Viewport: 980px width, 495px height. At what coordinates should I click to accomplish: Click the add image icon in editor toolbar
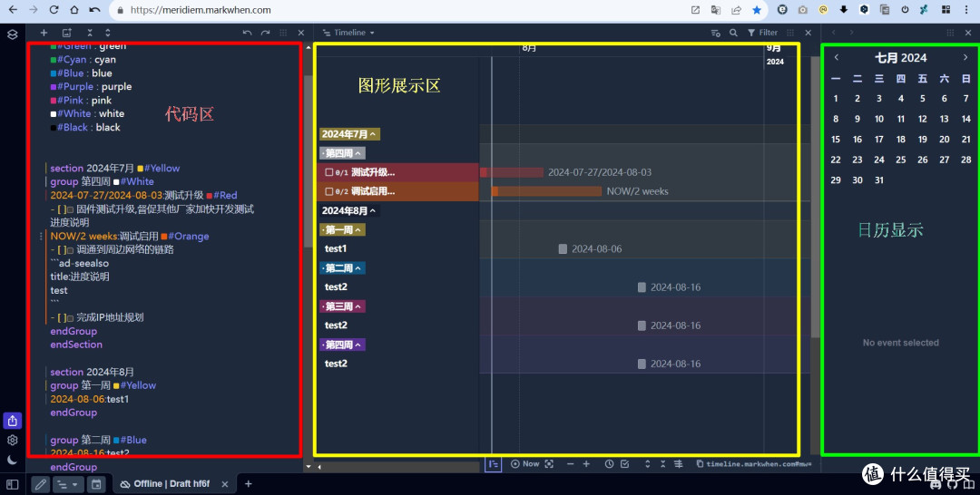pyautogui.click(x=67, y=33)
